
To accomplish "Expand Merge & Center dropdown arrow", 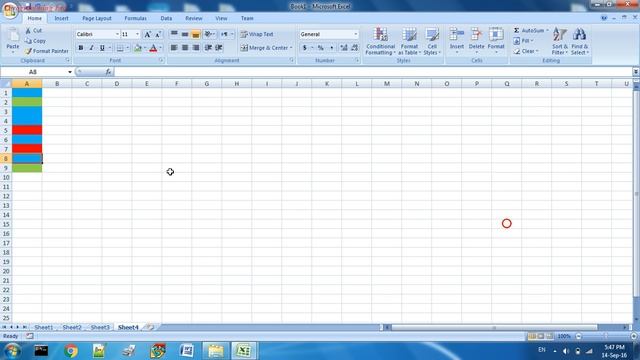I will point(291,48).
